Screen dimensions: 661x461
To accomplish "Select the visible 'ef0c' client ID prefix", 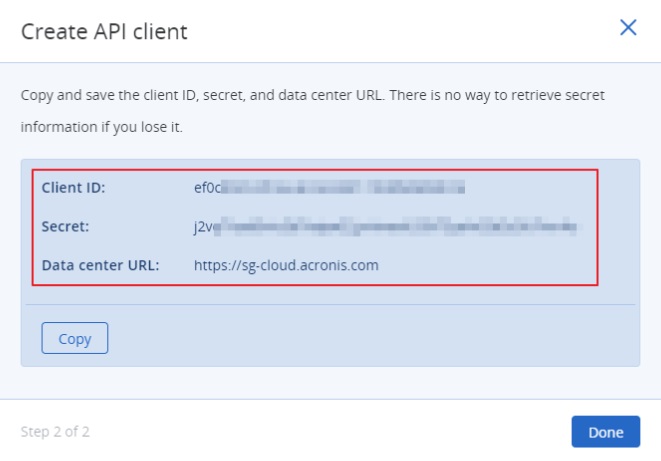I will pos(207,187).
